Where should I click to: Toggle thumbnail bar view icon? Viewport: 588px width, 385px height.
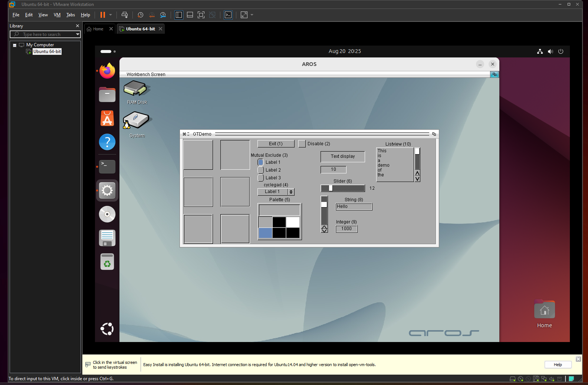(x=190, y=15)
